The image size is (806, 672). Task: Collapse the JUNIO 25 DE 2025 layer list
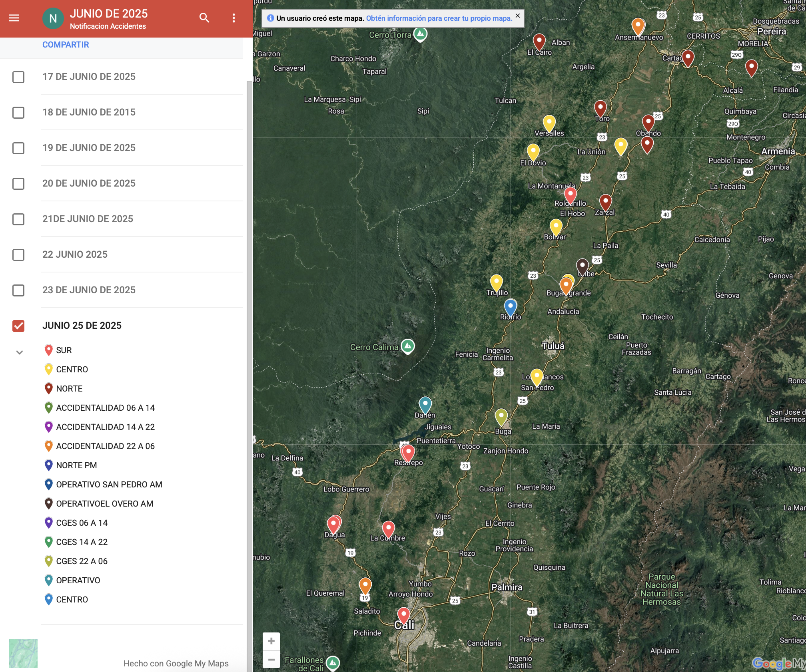coord(19,352)
